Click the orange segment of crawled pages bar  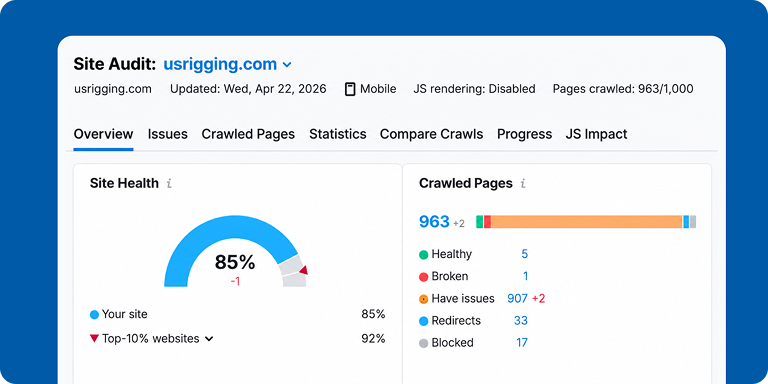click(586, 222)
